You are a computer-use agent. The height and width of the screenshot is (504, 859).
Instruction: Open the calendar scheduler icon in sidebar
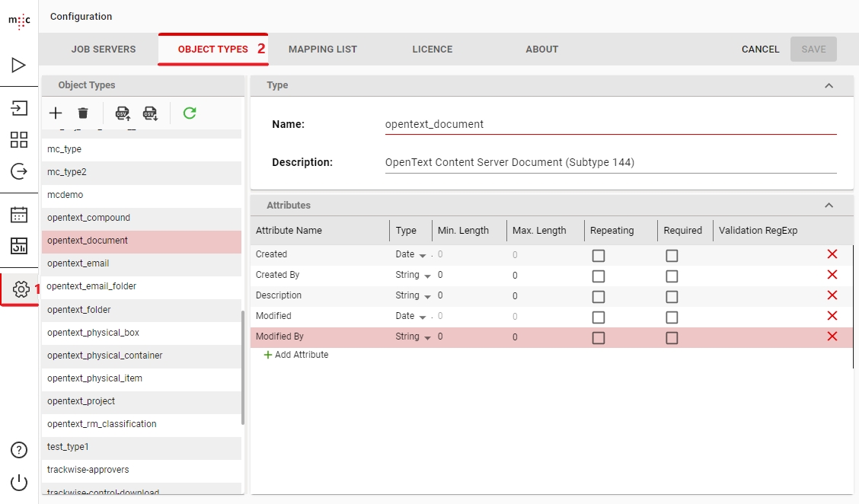[19, 214]
